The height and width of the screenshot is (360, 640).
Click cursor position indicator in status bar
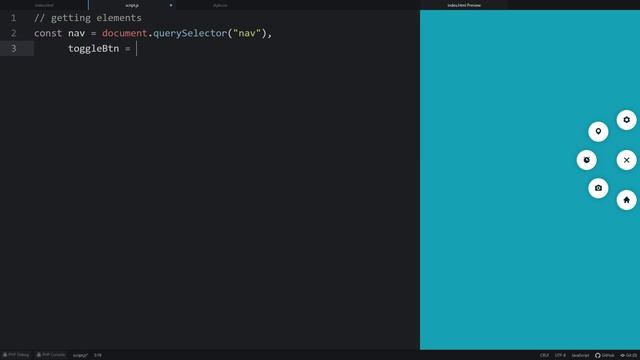pos(98,355)
